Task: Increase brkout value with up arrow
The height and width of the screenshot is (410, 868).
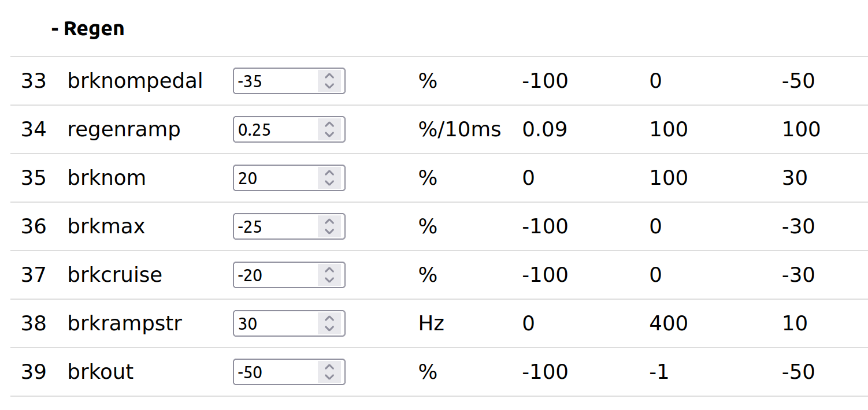Action: click(x=329, y=367)
